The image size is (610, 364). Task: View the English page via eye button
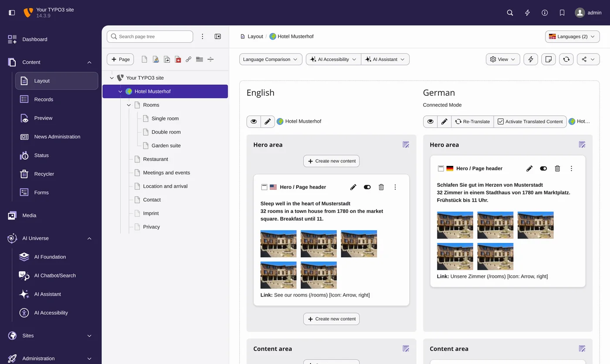pyautogui.click(x=254, y=121)
